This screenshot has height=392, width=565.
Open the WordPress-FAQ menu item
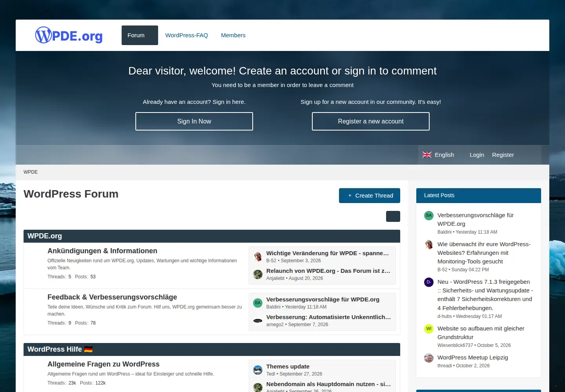187,35
